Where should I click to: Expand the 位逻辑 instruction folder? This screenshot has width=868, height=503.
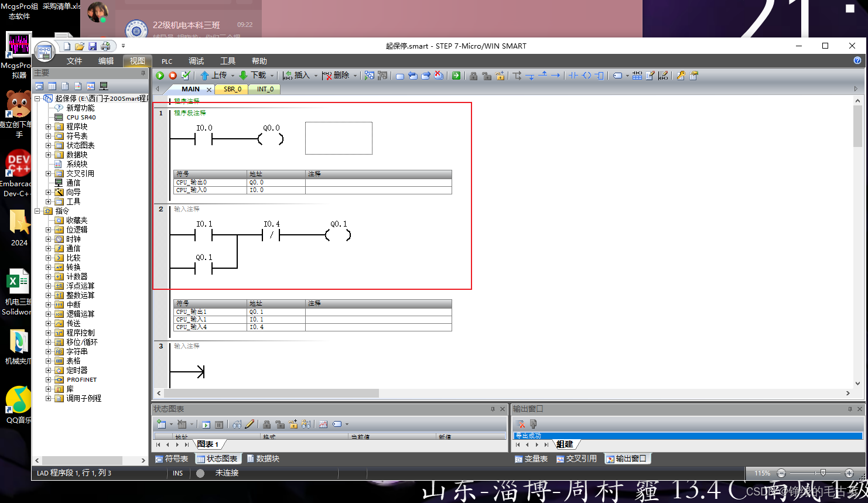pyautogui.click(x=49, y=230)
